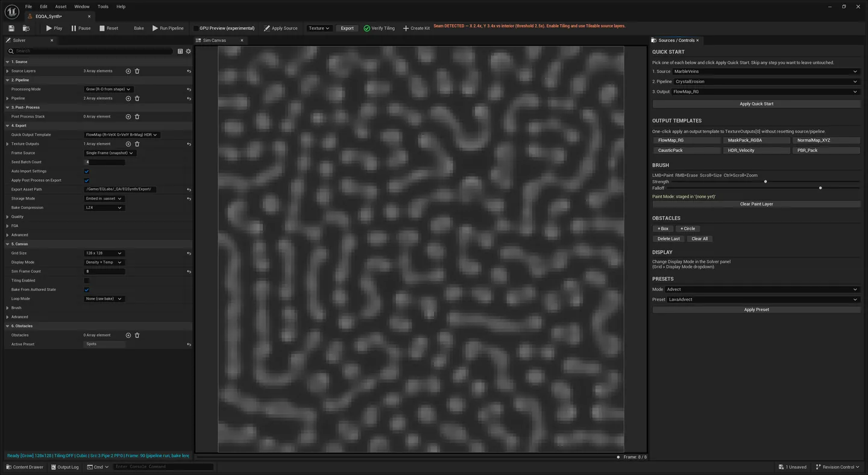
Task: Open the Solver panel settings gear
Action: click(x=188, y=51)
